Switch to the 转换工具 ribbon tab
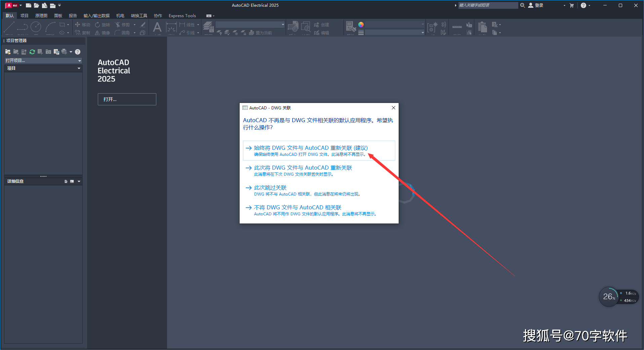The width and height of the screenshot is (644, 350). coord(139,16)
